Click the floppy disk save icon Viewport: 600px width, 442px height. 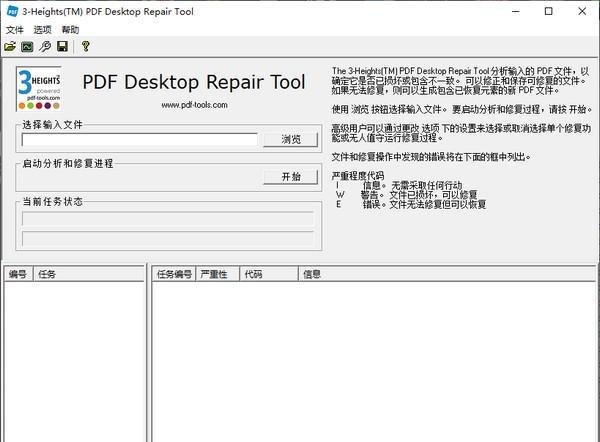point(62,47)
